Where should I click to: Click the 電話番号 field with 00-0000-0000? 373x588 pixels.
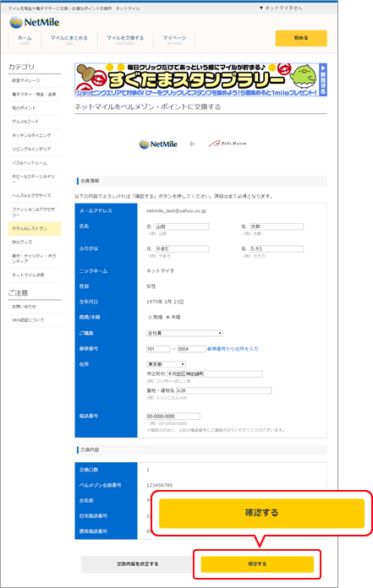pos(173,416)
